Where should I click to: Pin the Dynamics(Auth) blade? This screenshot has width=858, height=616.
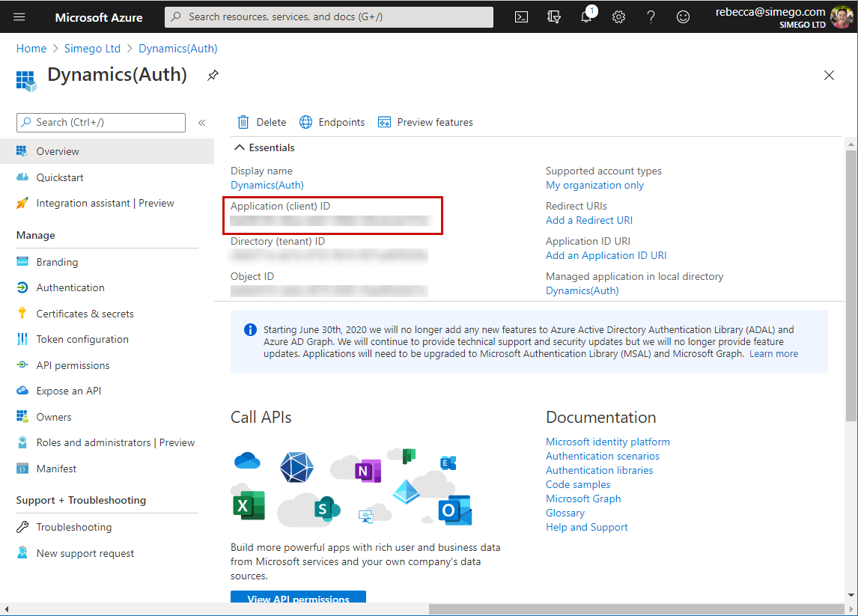(x=213, y=75)
